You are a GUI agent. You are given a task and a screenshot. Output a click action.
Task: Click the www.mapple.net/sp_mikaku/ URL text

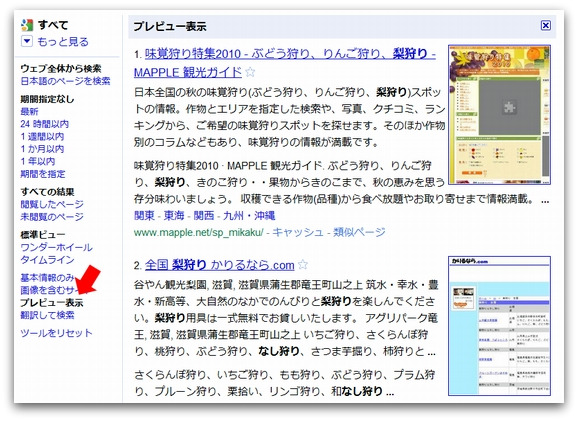198,233
